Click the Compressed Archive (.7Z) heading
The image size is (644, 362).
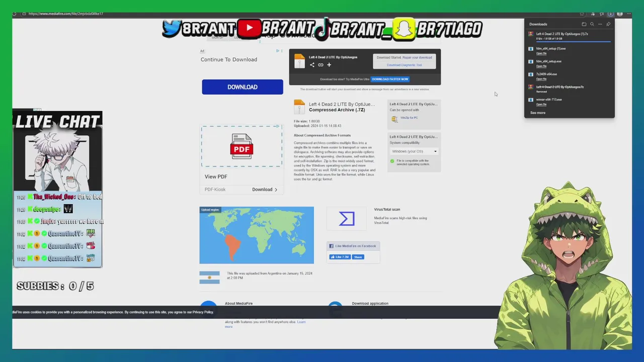[337, 110]
